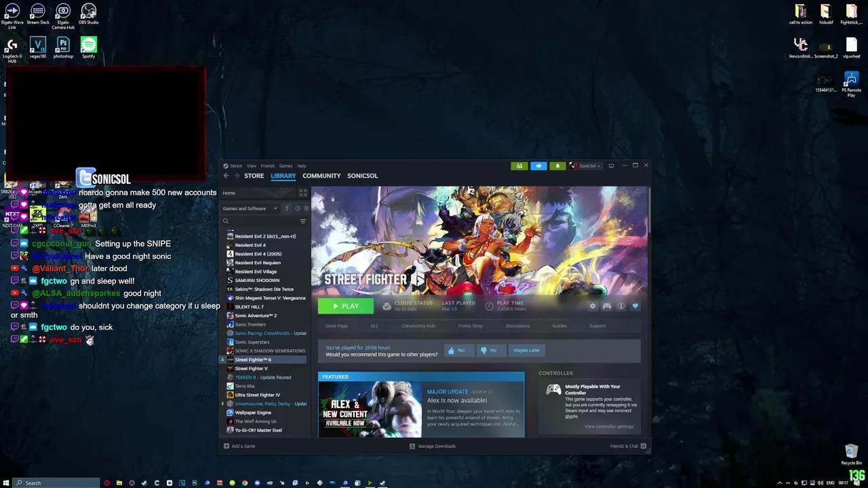The height and width of the screenshot is (488, 868).
Task: Click the library search field
Action: (262, 221)
